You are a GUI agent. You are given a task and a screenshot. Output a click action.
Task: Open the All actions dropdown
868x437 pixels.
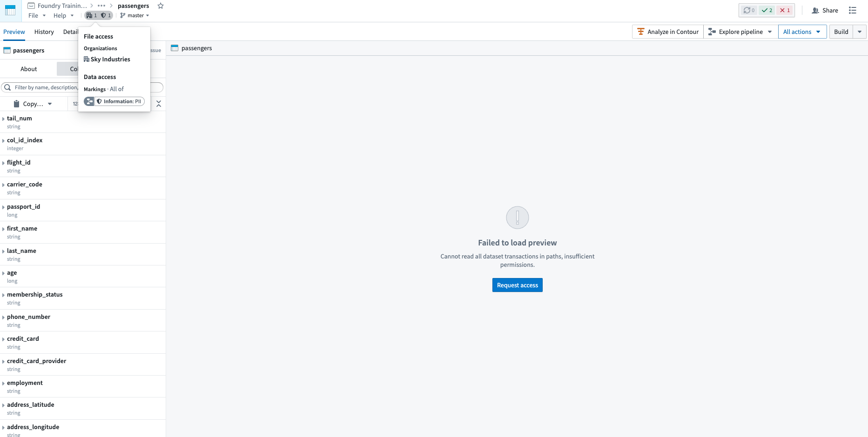coord(802,32)
